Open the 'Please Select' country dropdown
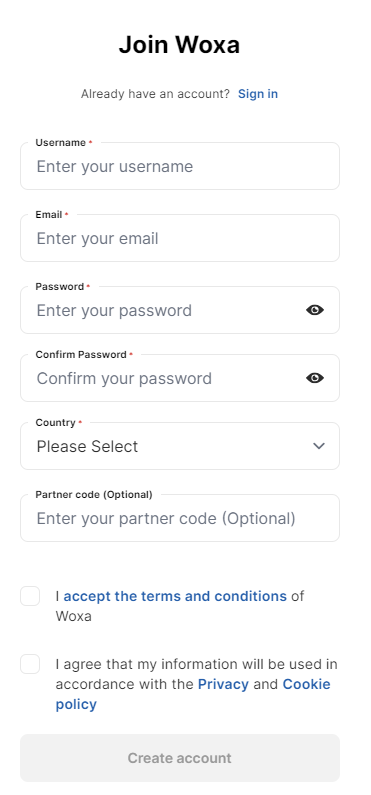The height and width of the screenshot is (795, 371). click(180, 446)
